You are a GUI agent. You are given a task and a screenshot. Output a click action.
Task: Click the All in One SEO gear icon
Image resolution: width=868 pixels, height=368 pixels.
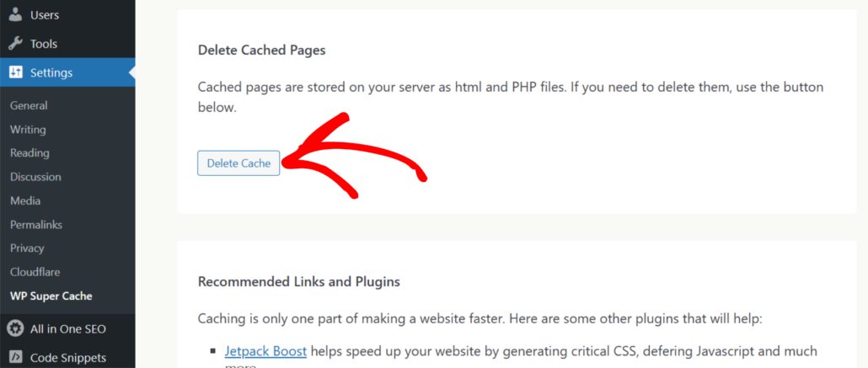(x=16, y=328)
